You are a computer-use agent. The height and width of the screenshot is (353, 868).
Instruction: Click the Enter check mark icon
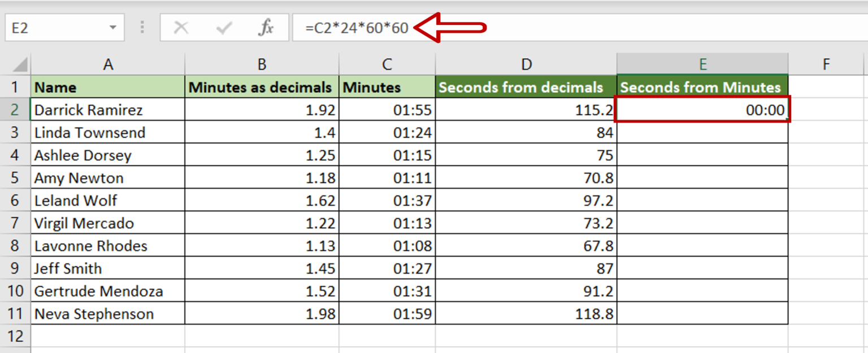(x=224, y=27)
